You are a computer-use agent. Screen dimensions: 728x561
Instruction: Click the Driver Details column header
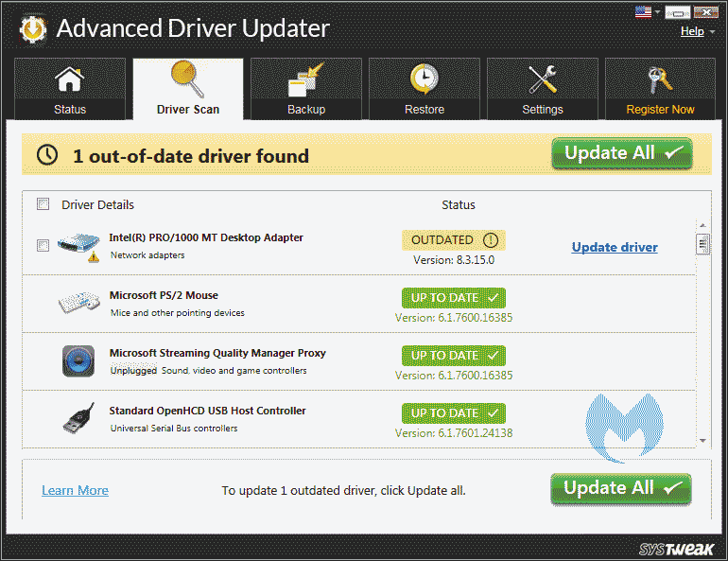pyautogui.click(x=97, y=204)
